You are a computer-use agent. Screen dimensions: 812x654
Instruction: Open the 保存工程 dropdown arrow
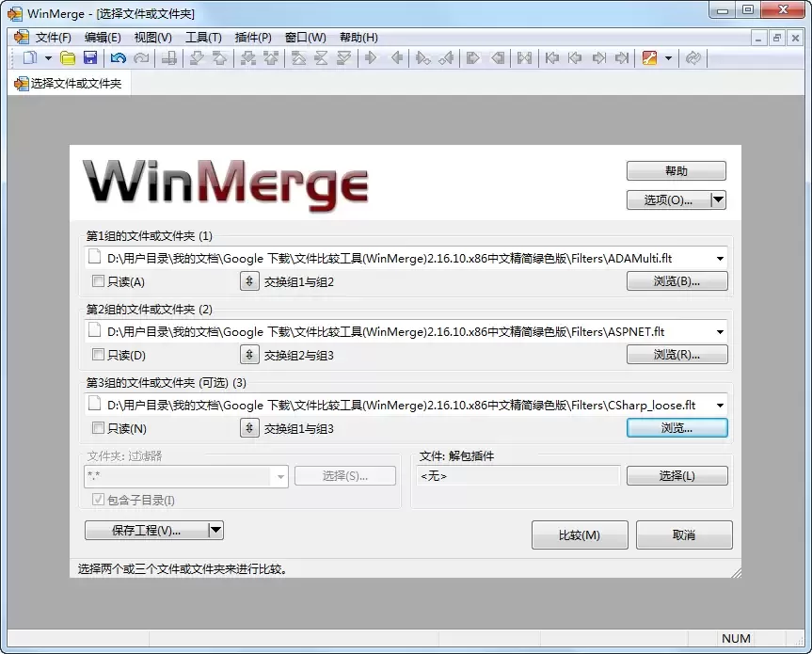215,530
